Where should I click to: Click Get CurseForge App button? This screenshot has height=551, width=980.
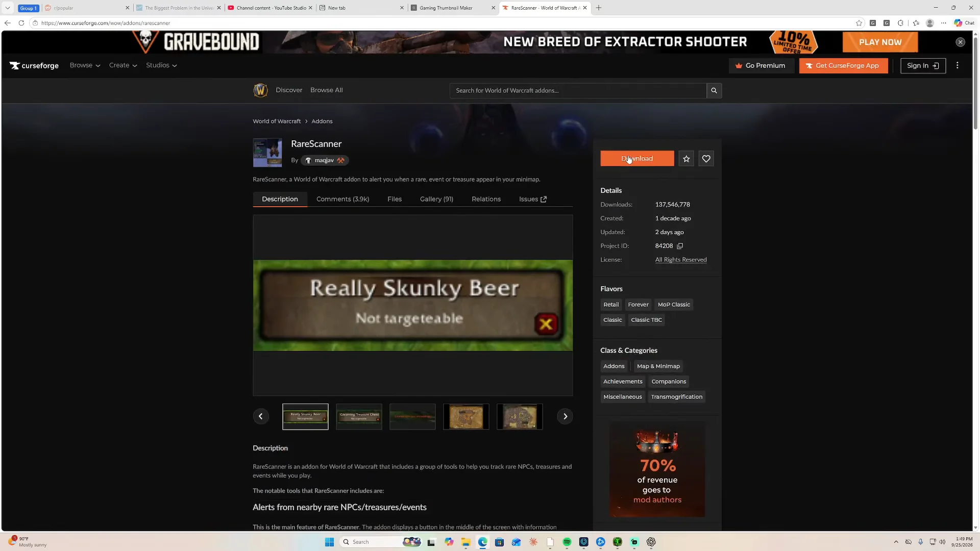tap(843, 65)
